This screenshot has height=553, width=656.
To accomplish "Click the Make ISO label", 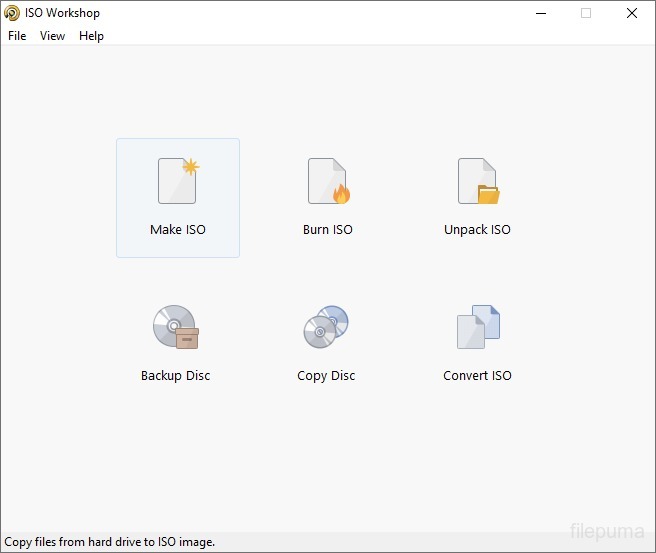I will click(178, 229).
